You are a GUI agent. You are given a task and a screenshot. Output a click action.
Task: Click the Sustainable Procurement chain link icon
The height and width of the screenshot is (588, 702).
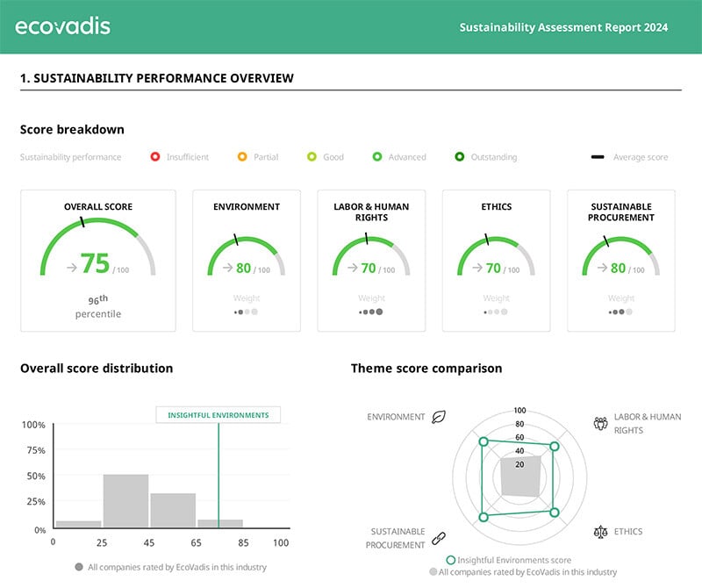(438, 538)
